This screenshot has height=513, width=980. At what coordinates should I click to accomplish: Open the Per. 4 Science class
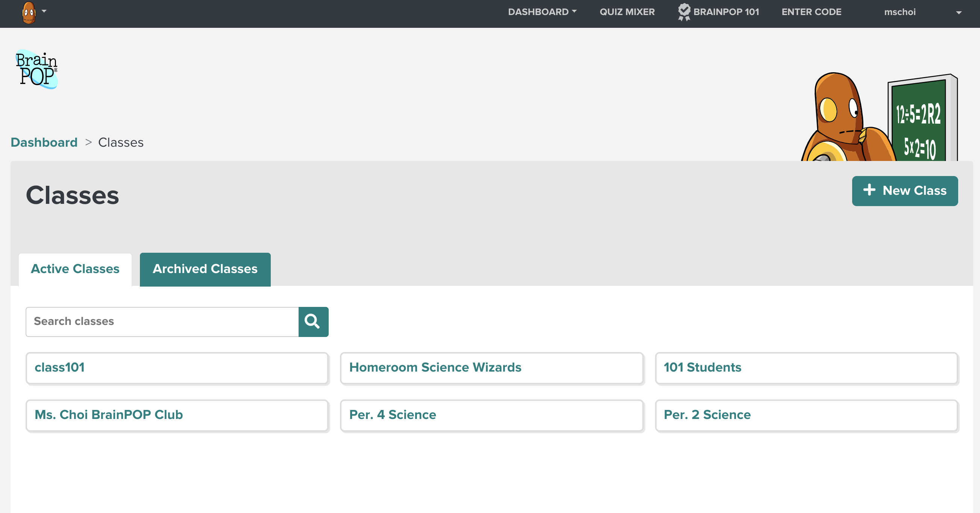click(492, 415)
